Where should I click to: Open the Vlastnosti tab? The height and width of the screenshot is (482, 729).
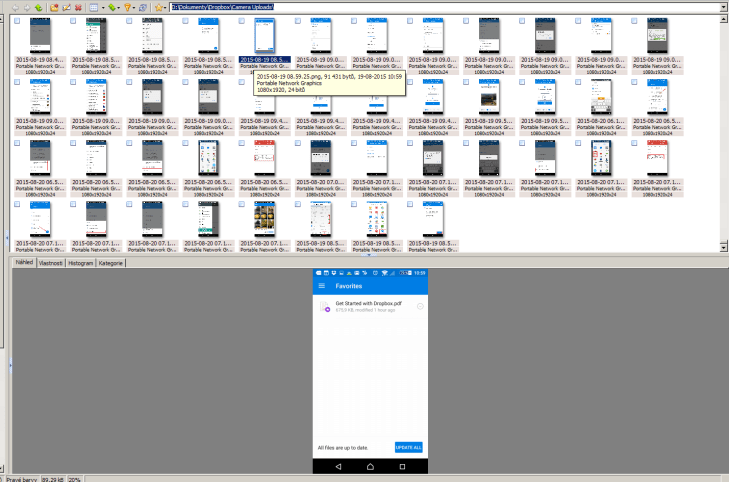coord(51,263)
